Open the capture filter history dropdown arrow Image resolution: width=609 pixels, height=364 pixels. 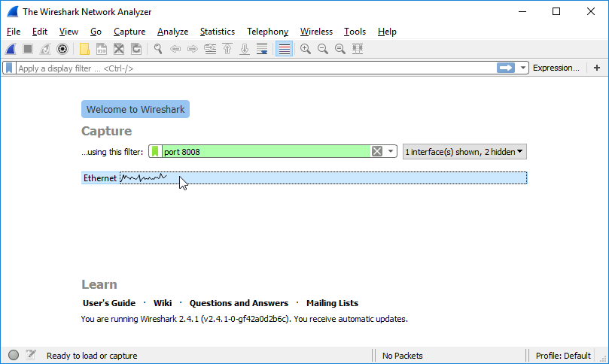[x=391, y=151]
